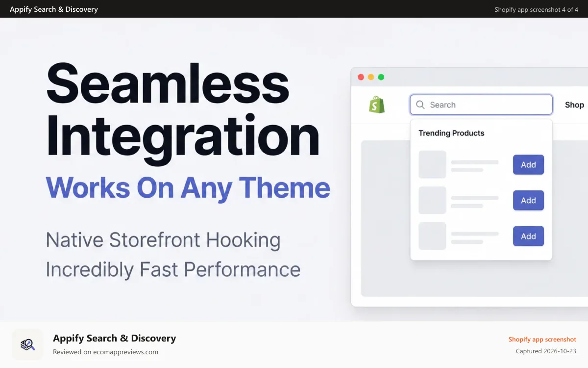Image resolution: width=588 pixels, height=368 pixels.
Task: Click the Shopify bag logo icon
Action: coord(377,105)
